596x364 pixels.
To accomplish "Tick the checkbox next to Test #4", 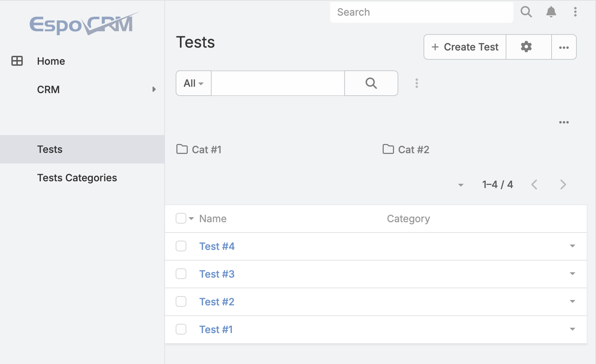I will pos(181,246).
